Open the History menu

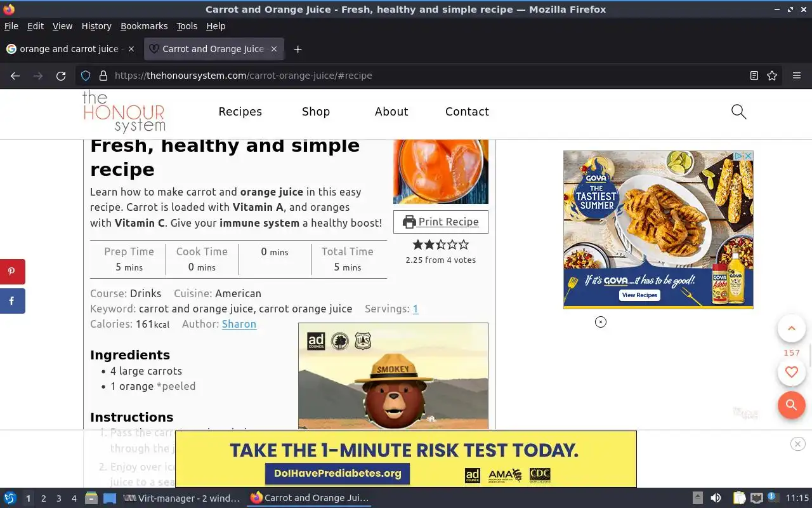(96, 26)
